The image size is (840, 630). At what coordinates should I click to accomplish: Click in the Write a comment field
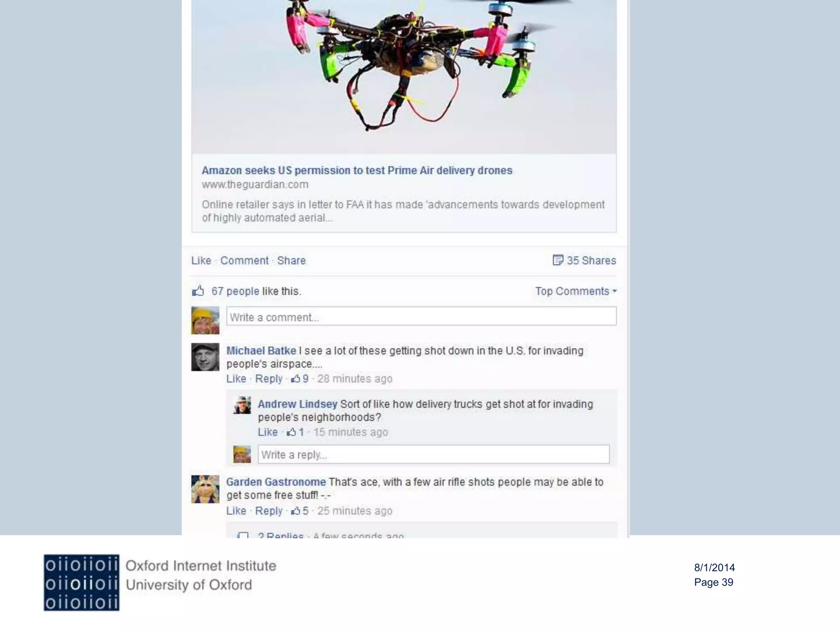click(421, 316)
